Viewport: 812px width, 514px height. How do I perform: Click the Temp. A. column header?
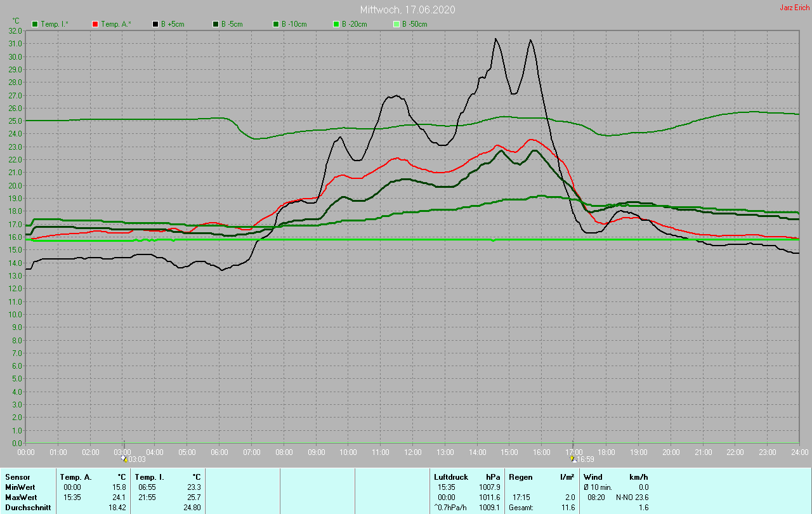click(x=75, y=477)
